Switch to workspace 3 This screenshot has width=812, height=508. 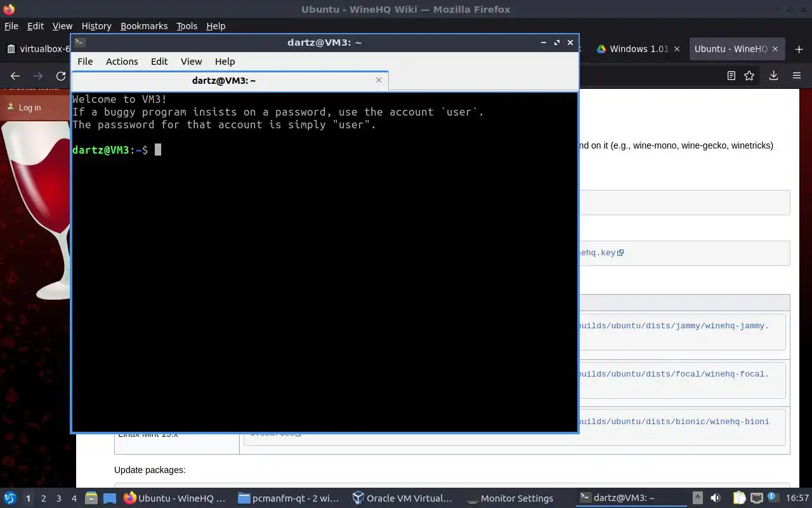point(58,498)
